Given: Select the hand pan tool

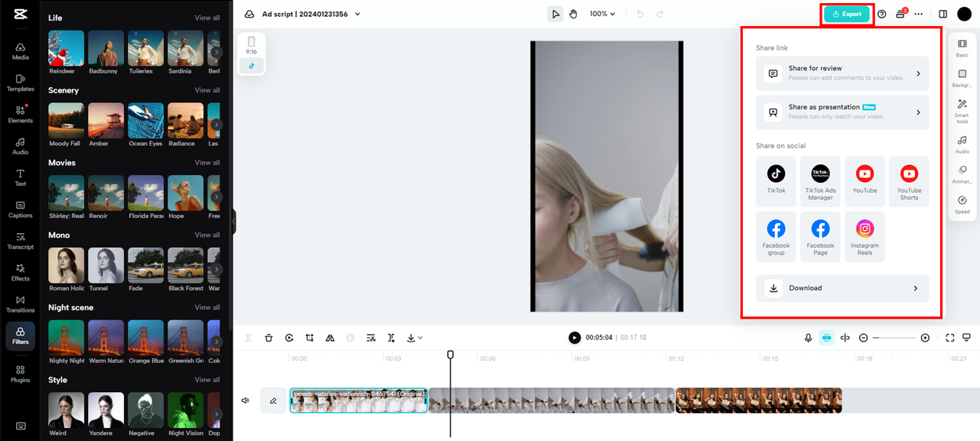Looking at the screenshot, I should 574,14.
